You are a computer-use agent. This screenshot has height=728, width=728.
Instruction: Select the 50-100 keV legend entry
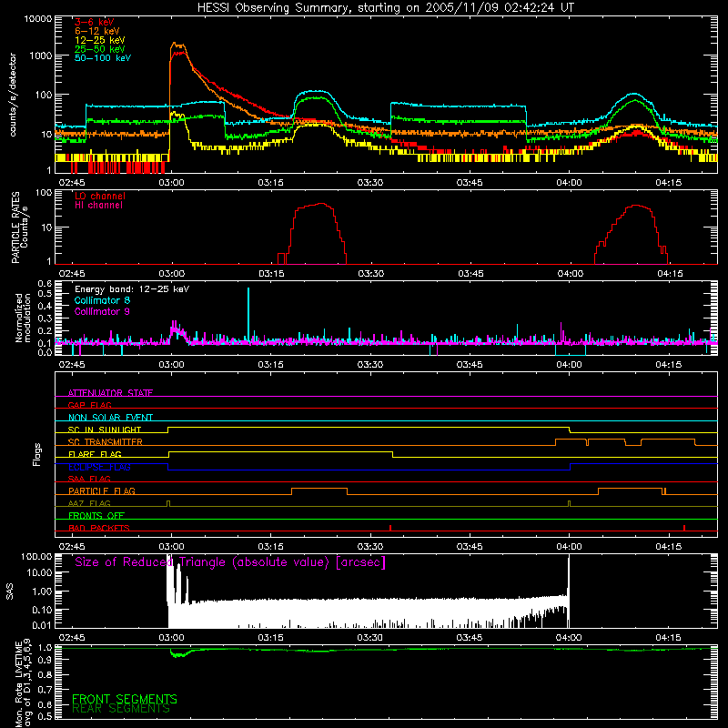tap(103, 58)
